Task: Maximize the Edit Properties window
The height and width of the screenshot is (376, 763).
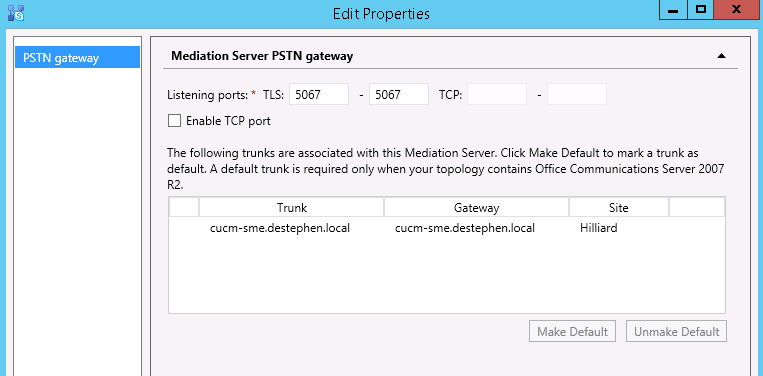Action: pos(701,10)
